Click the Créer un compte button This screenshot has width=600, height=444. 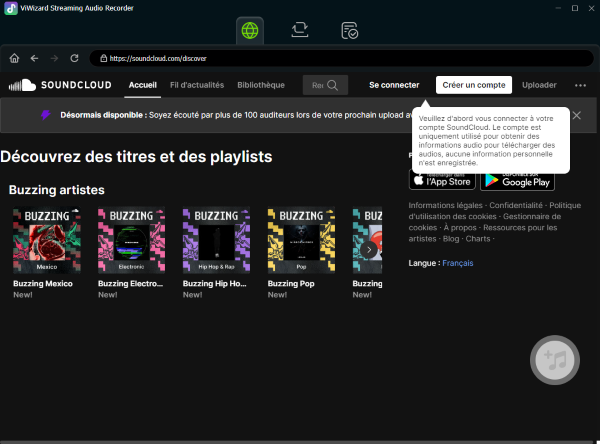click(x=474, y=85)
